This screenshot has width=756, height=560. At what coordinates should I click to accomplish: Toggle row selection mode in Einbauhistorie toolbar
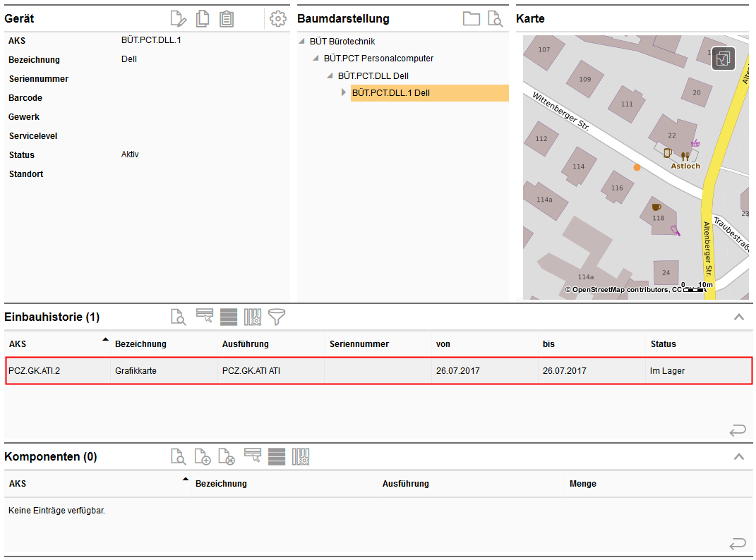click(205, 317)
